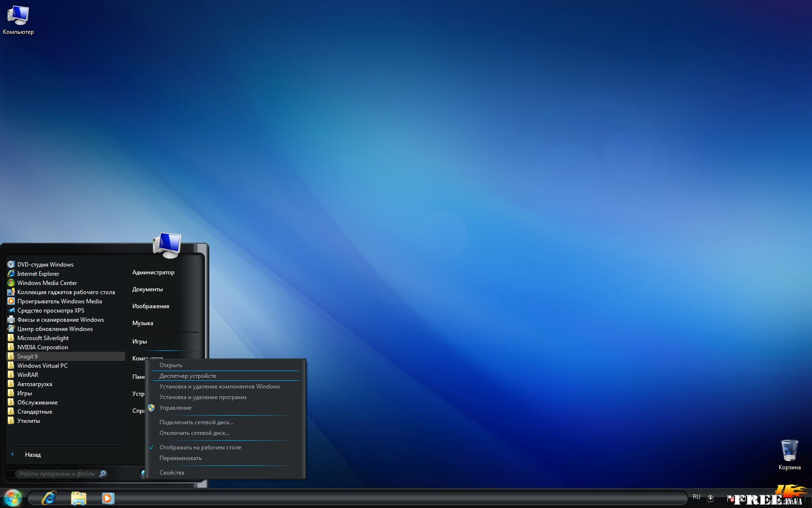Expand the Утилиты folder
Screen dimensions: 812x508
click(66, 421)
